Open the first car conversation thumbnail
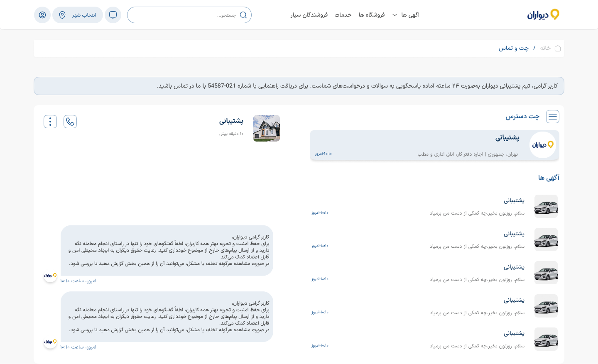This screenshot has height=364, width=598. click(546, 206)
